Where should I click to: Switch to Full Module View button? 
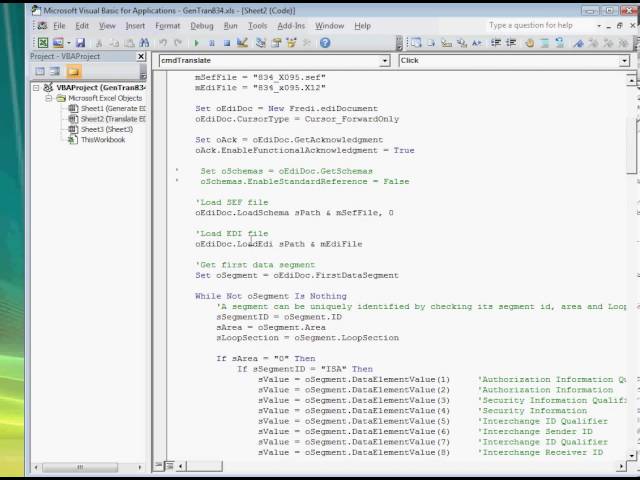[169, 465]
